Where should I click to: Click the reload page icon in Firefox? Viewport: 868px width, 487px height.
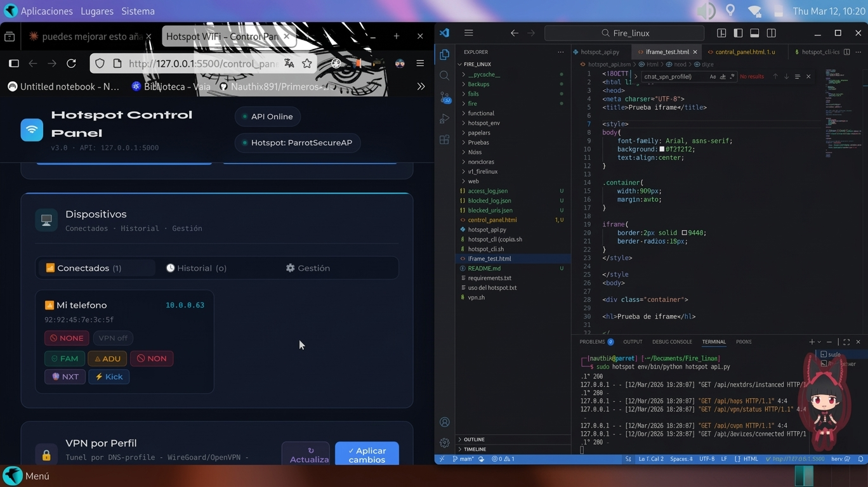[71, 63]
